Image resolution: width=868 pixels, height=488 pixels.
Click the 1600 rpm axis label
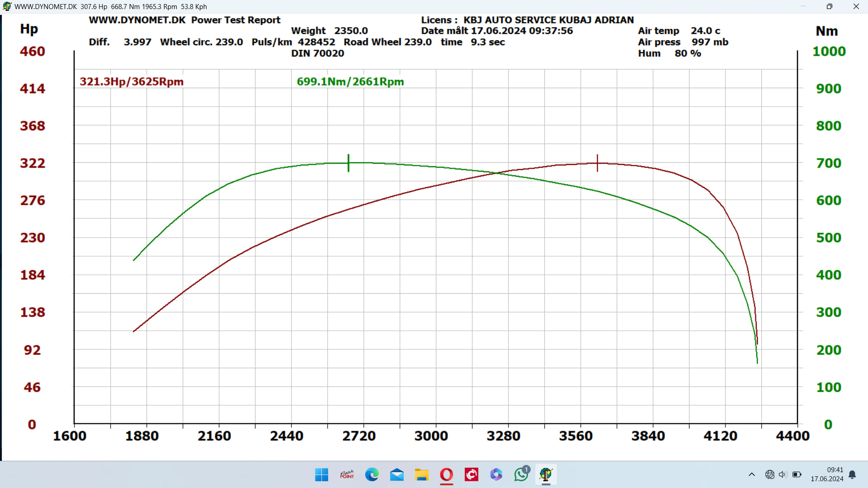pyautogui.click(x=70, y=436)
